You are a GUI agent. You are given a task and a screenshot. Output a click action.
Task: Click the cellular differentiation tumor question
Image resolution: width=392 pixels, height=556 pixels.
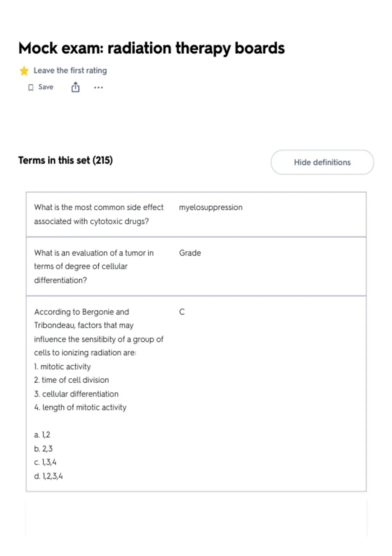[x=94, y=266]
